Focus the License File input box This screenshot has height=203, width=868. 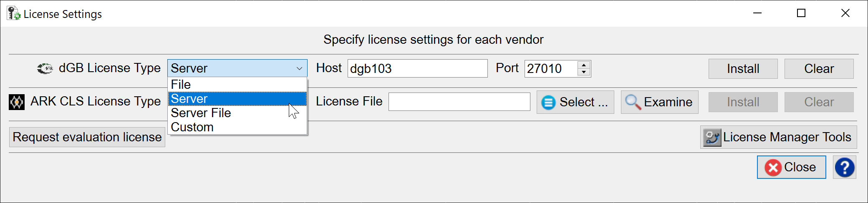coord(459,102)
